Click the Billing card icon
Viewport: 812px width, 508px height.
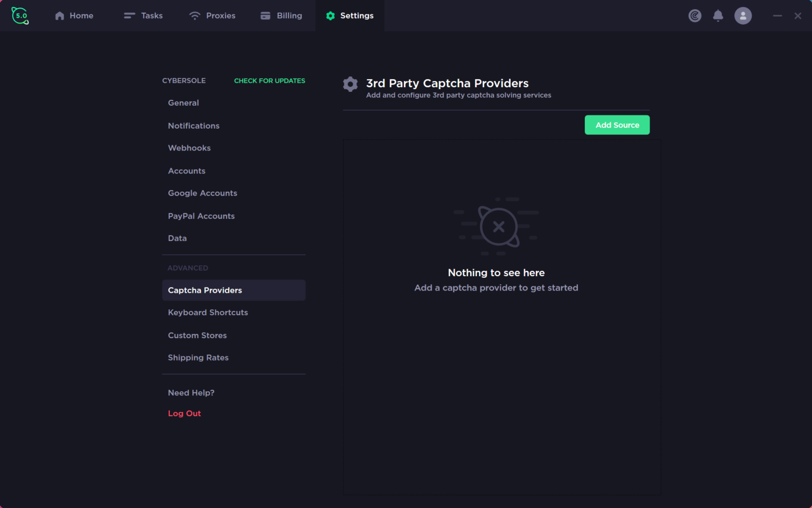[265, 15]
